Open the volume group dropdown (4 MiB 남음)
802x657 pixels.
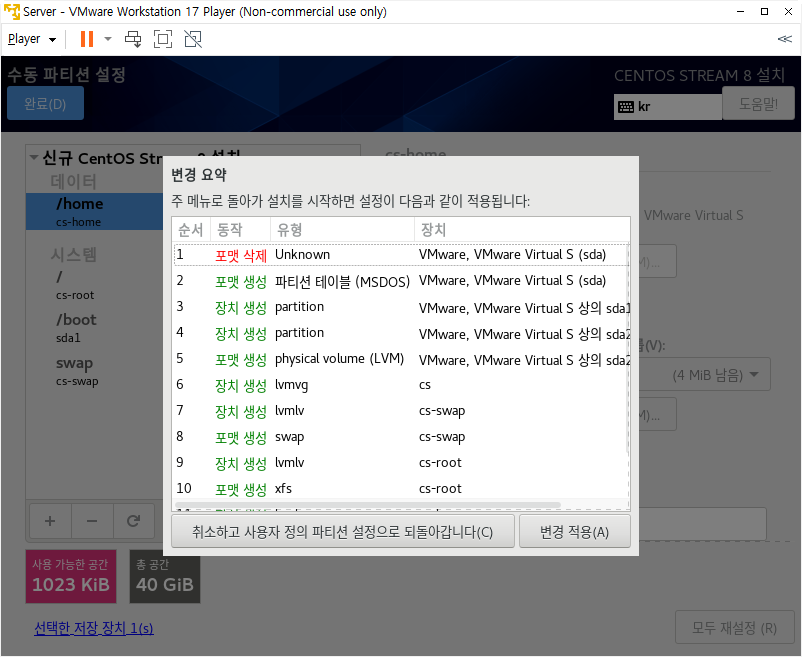[705, 375]
